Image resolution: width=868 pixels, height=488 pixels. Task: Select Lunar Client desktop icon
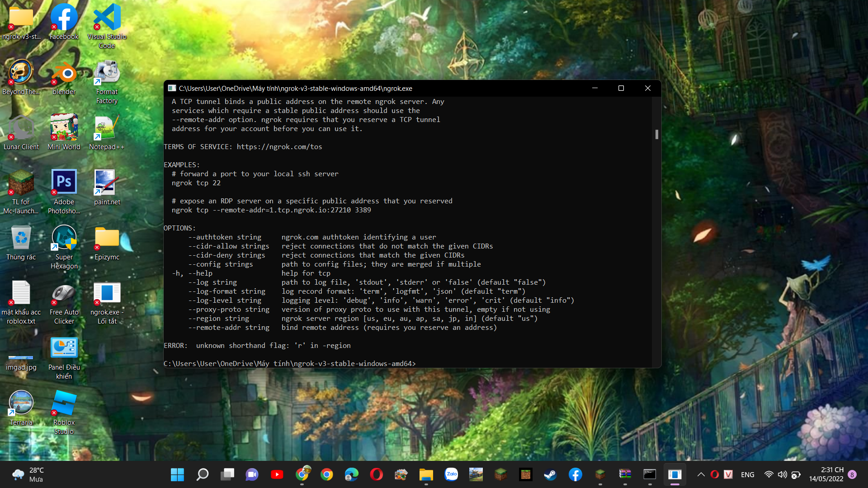click(x=21, y=128)
